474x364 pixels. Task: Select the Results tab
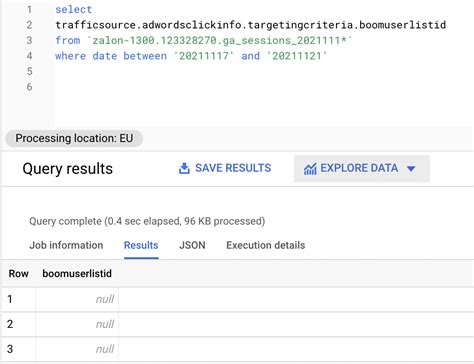[x=141, y=245]
